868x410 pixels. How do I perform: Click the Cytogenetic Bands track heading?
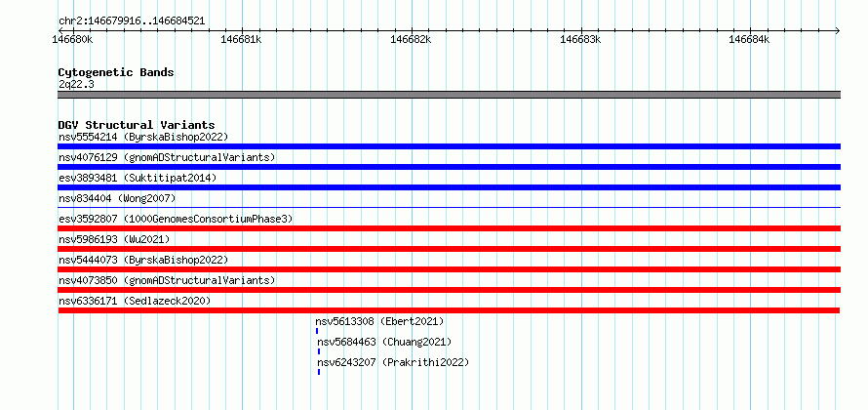tap(116, 72)
